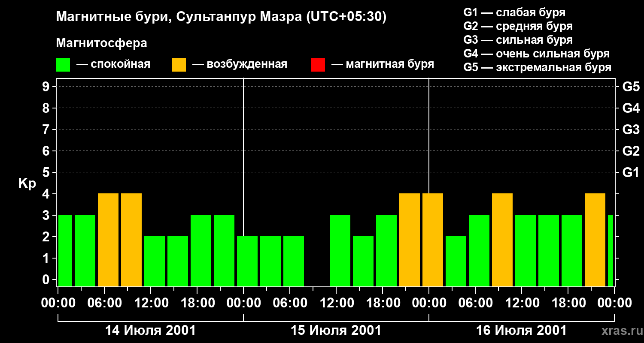Click the 'Kp' axis label

[27, 184]
